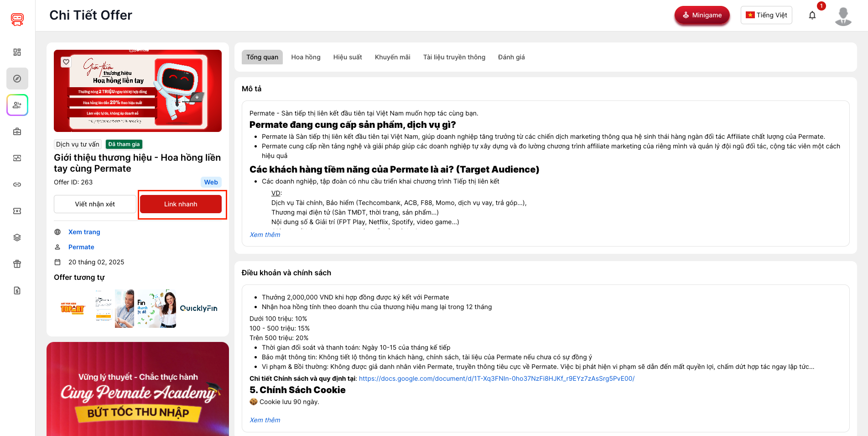Click the Đã tham gia status badge
Screen dimensions: 868x436
(x=124, y=144)
